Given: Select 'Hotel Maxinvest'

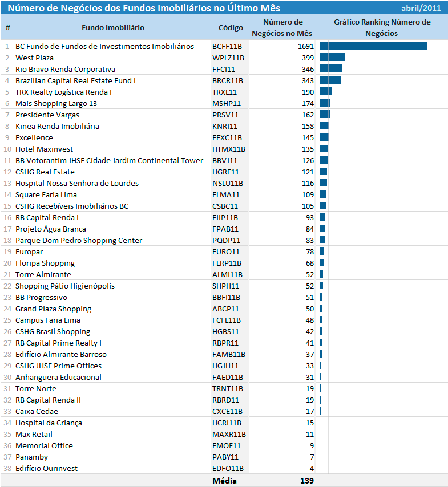Looking at the screenshot, I should 44,149.
